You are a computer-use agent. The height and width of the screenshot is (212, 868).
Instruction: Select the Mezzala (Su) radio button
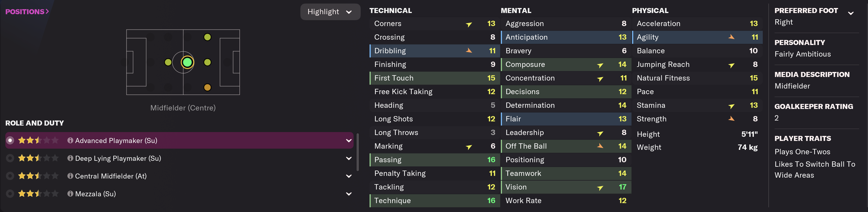10,194
